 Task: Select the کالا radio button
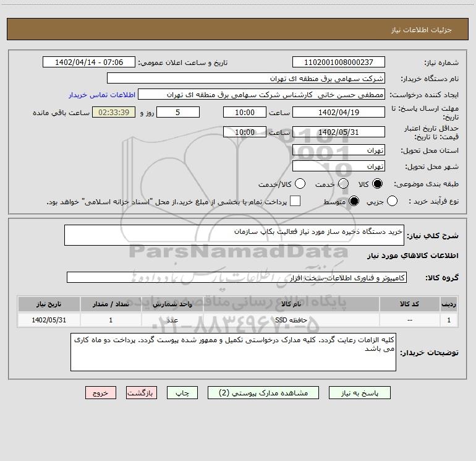377,184
